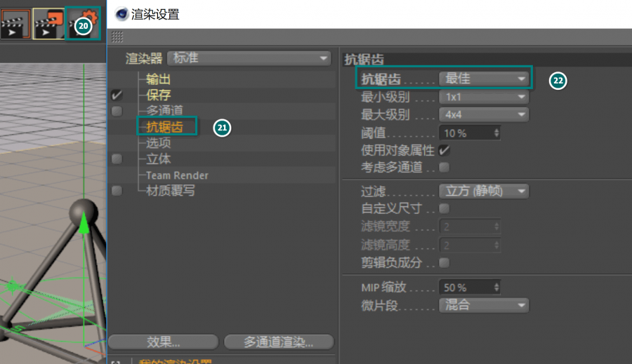Enable the 多通道 checkbox

tap(117, 111)
